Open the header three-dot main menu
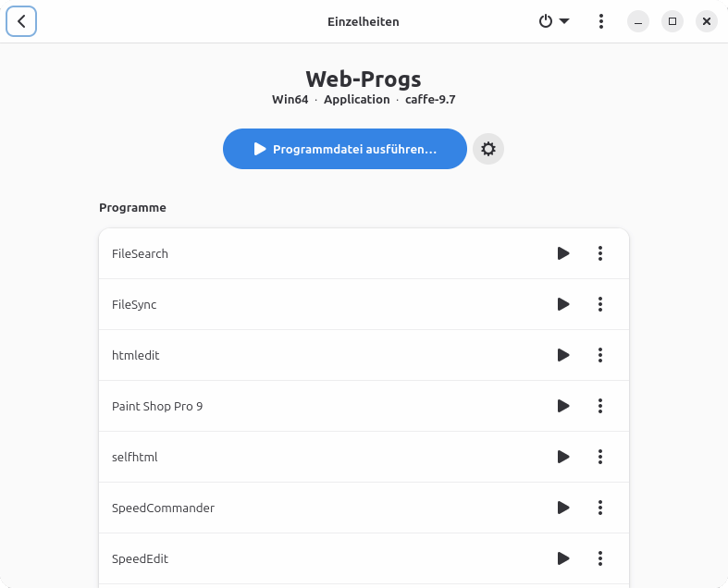 tap(601, 21)
